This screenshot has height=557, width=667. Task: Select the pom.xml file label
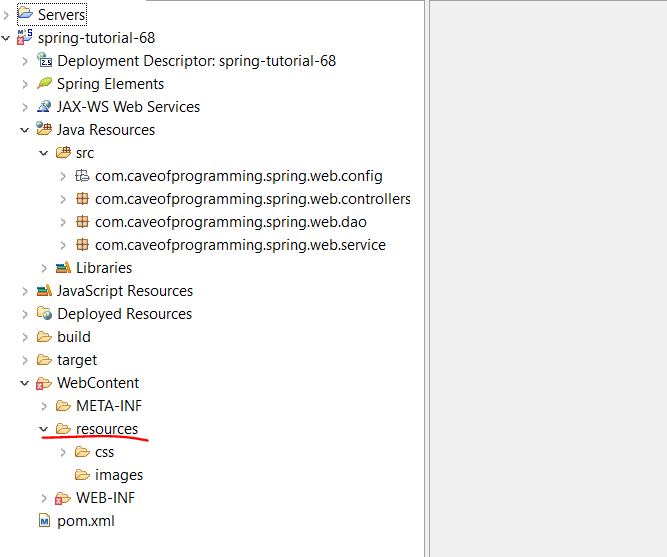86,521
